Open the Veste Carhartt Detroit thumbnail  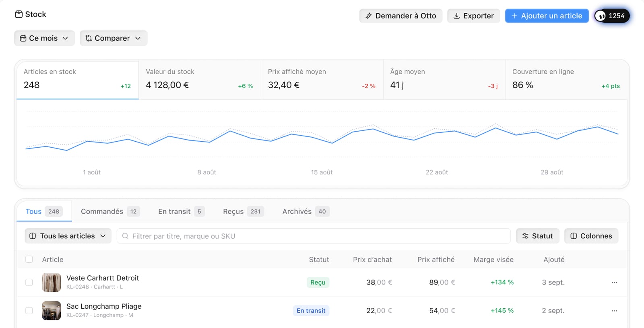click(52, 283)
